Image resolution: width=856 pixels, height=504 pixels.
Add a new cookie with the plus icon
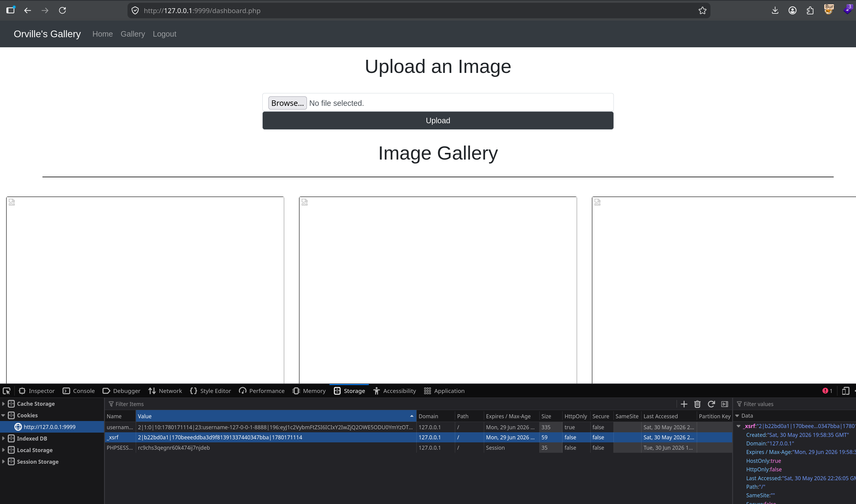[x=684, y=404]
